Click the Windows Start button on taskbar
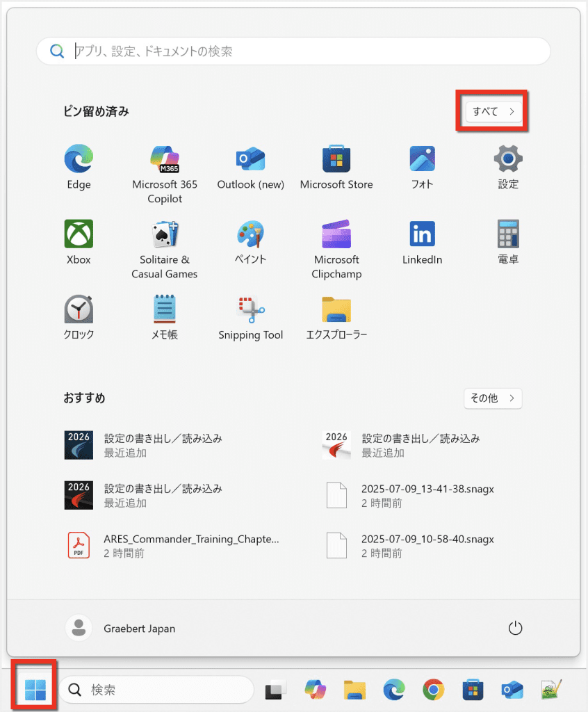 click(x=35, y=690)
